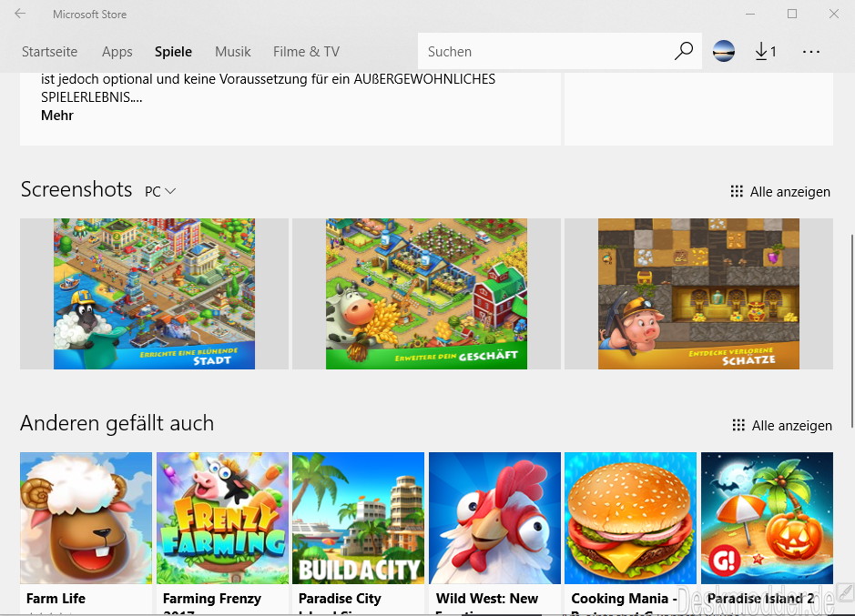Open the Wild West rooster game icon

(494, 518)
